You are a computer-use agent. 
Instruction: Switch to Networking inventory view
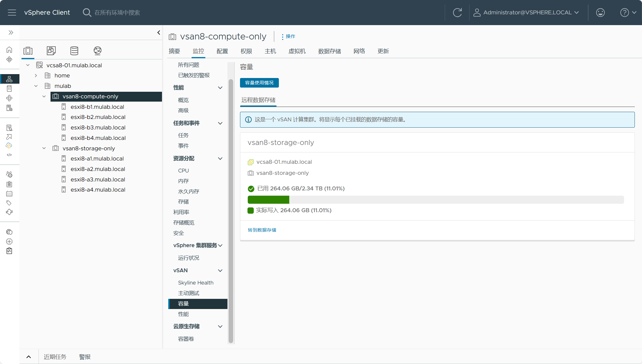coord(97,51)
